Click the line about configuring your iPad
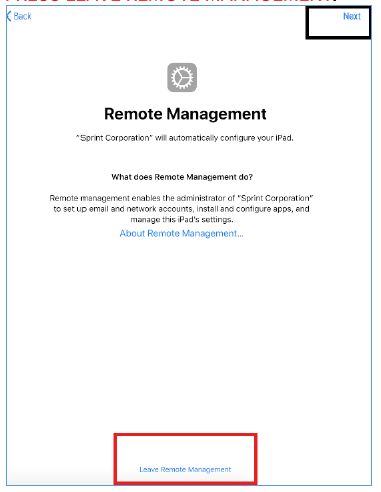Image resolution: width=381 pixels, height=492 pixels. pos(185,138)
